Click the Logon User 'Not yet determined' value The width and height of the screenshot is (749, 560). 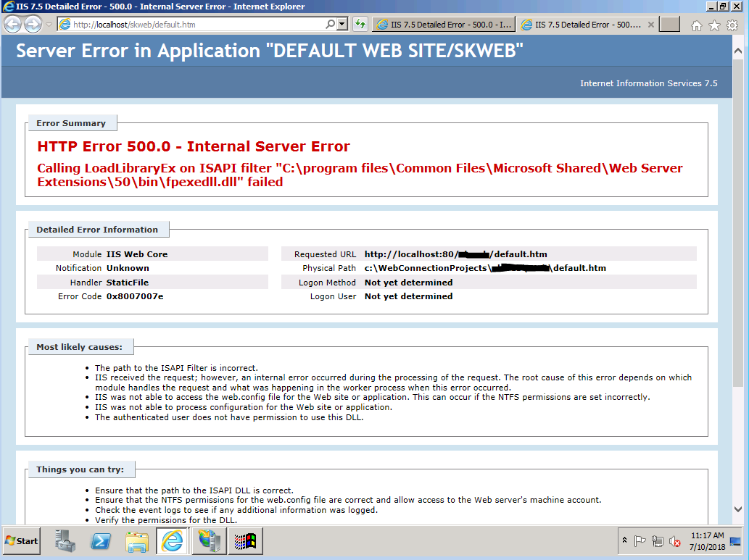coord(408,296)
